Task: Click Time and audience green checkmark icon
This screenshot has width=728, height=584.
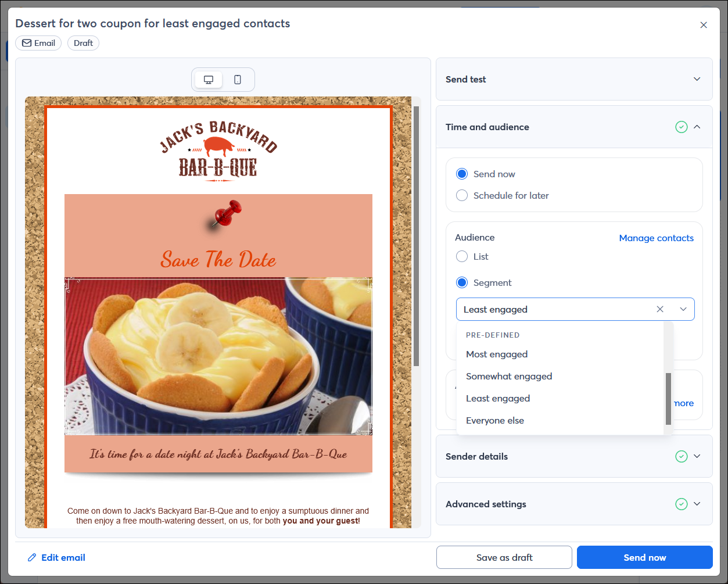Action: [682, 127]
